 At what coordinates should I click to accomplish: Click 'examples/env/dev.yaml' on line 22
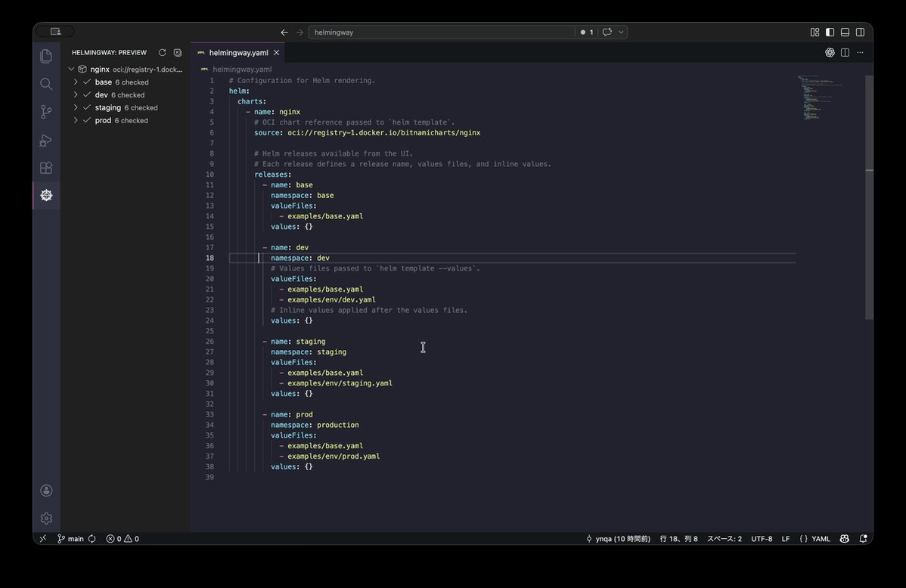(x=332, y=300)
